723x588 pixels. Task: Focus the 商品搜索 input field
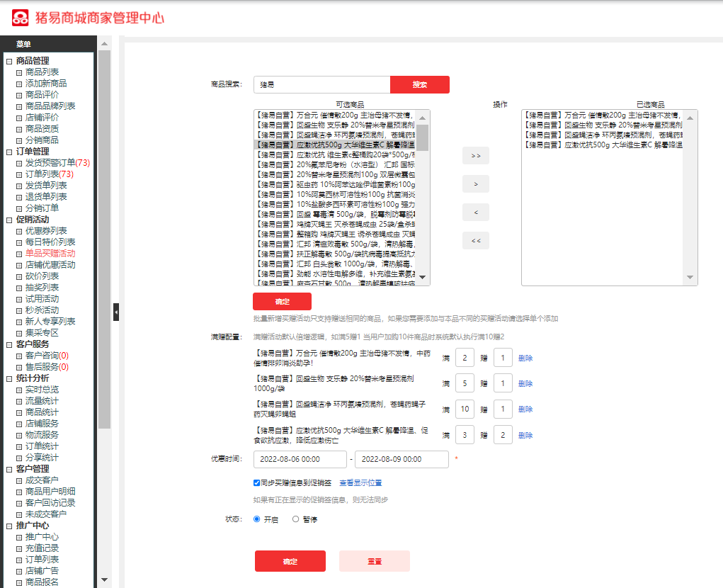pos(322,84)
